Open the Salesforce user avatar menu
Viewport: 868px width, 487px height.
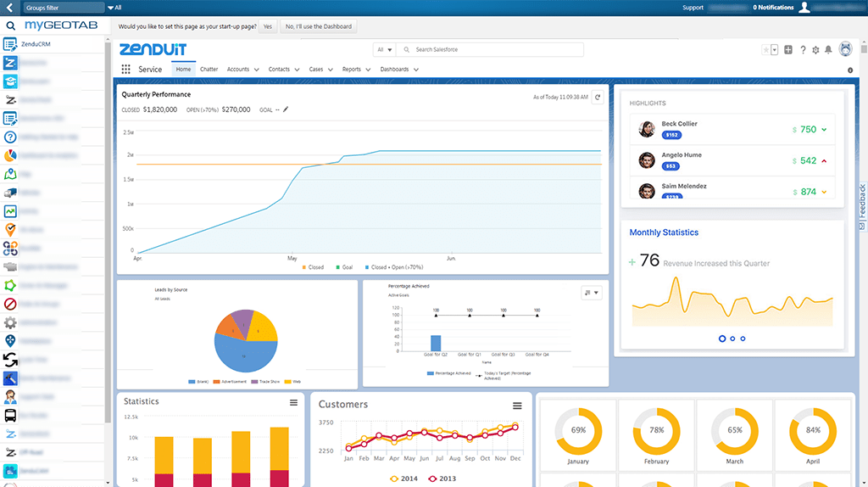pos(845,49)
